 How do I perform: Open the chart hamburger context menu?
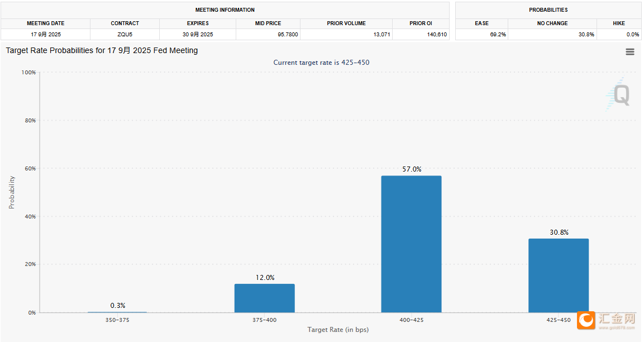pos(629,52)
